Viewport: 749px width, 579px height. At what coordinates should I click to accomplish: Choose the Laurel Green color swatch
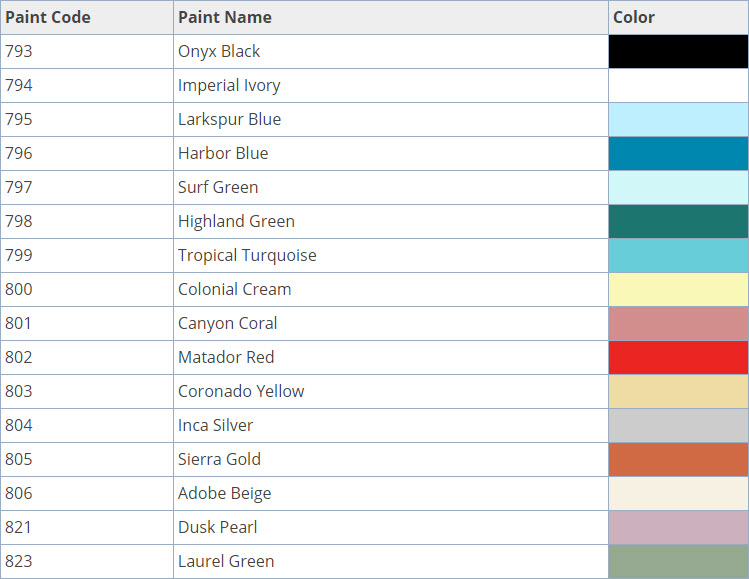point(678,562)
